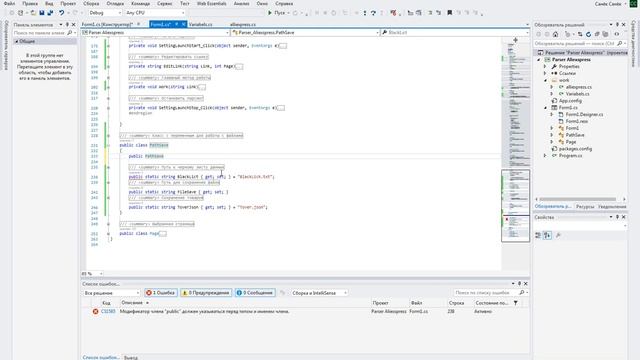Switch to the aliexpress.cs editor tab
The image size is (640, 360).
pos(242,24)
